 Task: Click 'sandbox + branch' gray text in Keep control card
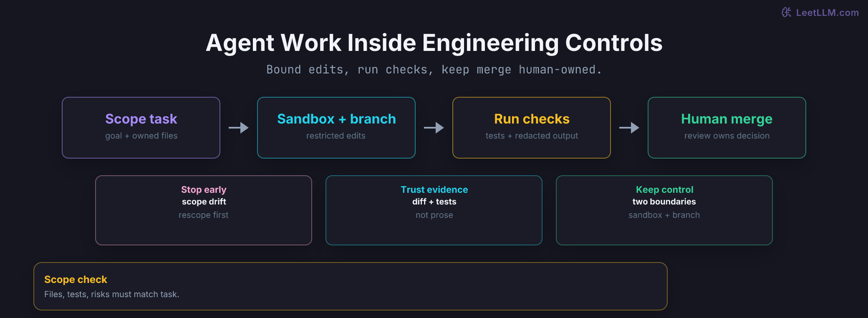(x=664, y=215)
